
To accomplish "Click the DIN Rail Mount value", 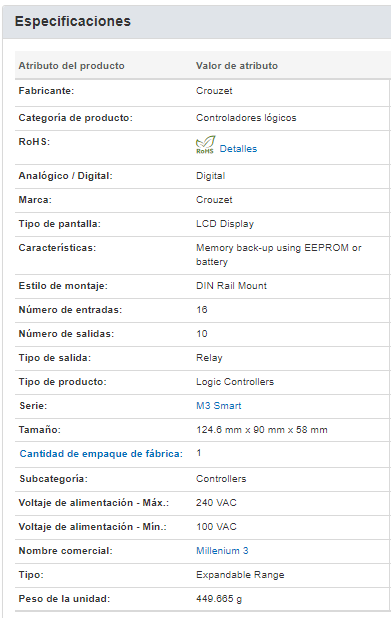I will (x=231, y=286).
